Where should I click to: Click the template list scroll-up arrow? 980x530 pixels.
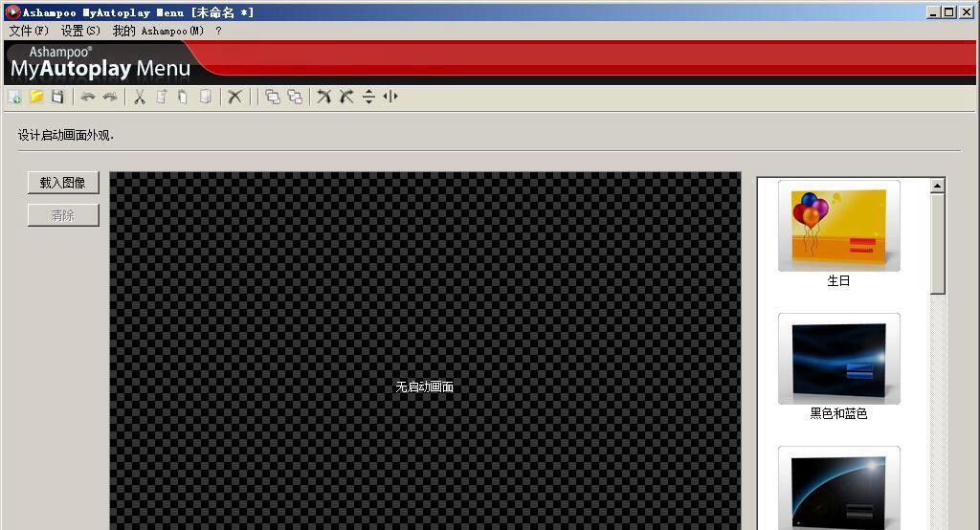937,186
